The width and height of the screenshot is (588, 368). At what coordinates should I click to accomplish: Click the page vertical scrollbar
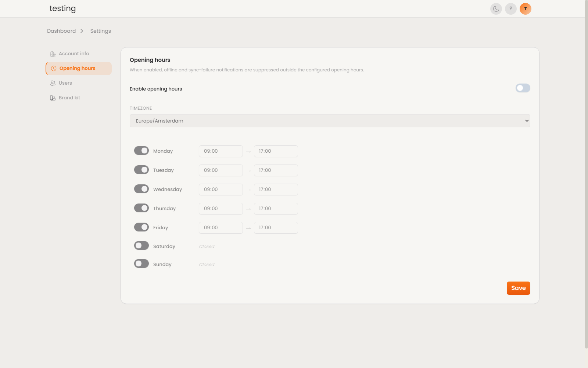point(587,174)
